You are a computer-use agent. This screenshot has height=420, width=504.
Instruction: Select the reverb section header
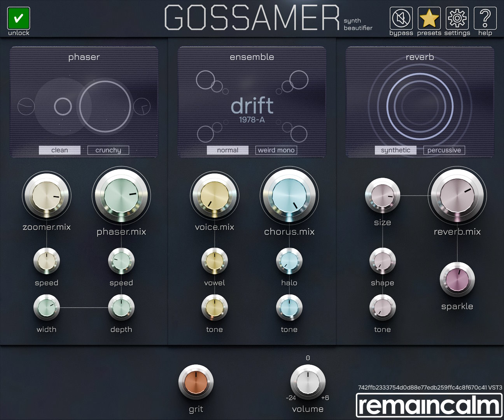[x=420, y=57]
